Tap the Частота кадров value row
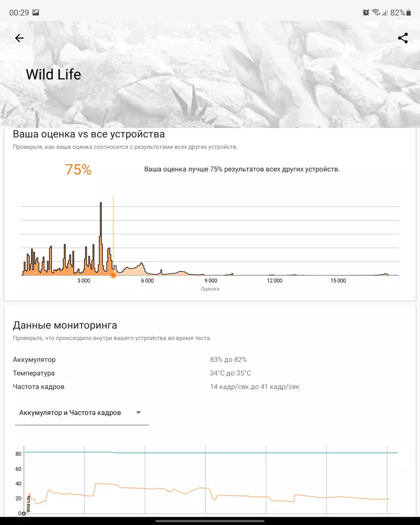Viewport: 420px width, 525px height. pos(254,387)
